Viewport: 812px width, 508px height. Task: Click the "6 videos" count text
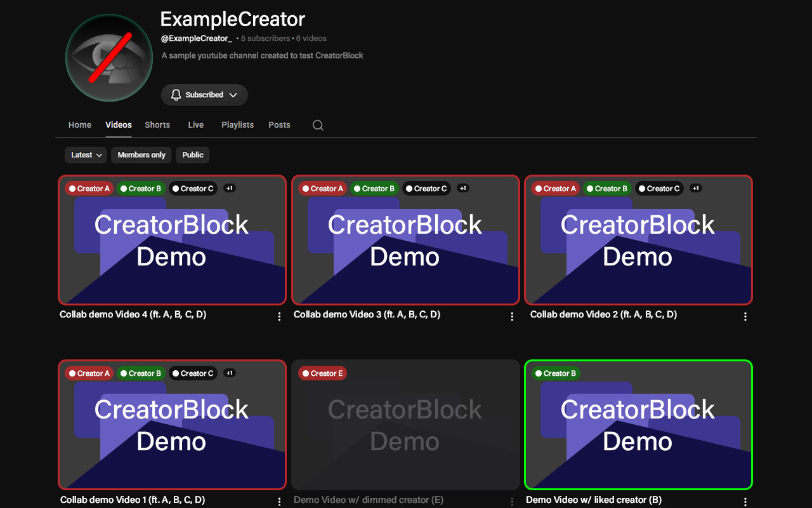pos(311,39)
